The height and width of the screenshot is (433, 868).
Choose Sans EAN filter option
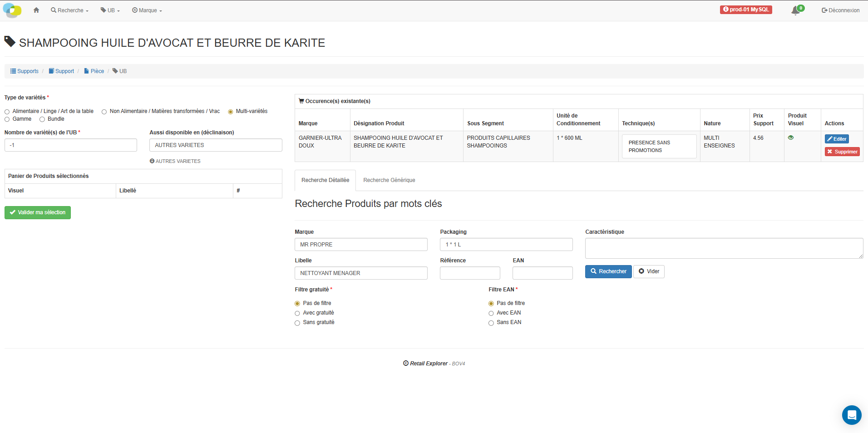click(x=491, y=323)
